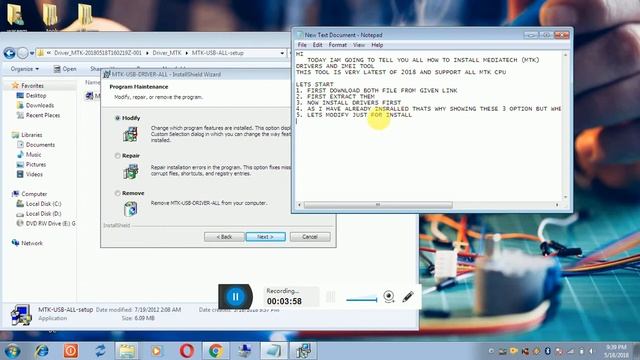
Task: Select the Modify radio option
Action: tap(118, 118)
